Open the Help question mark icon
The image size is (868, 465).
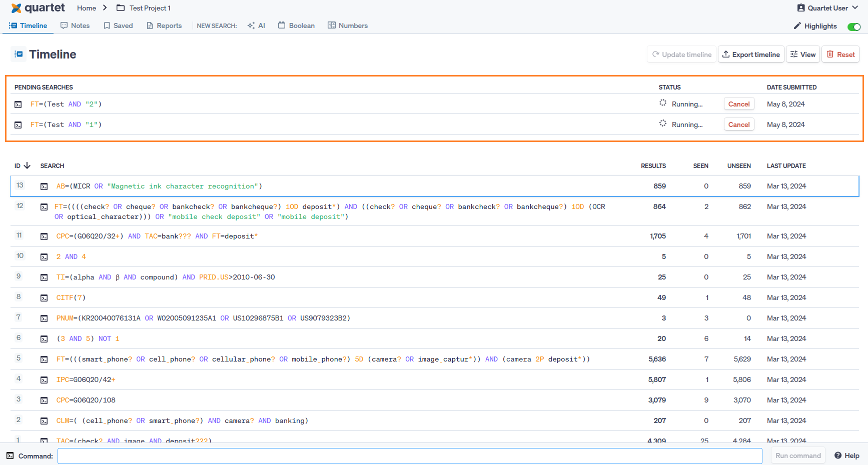pos(838,455)
